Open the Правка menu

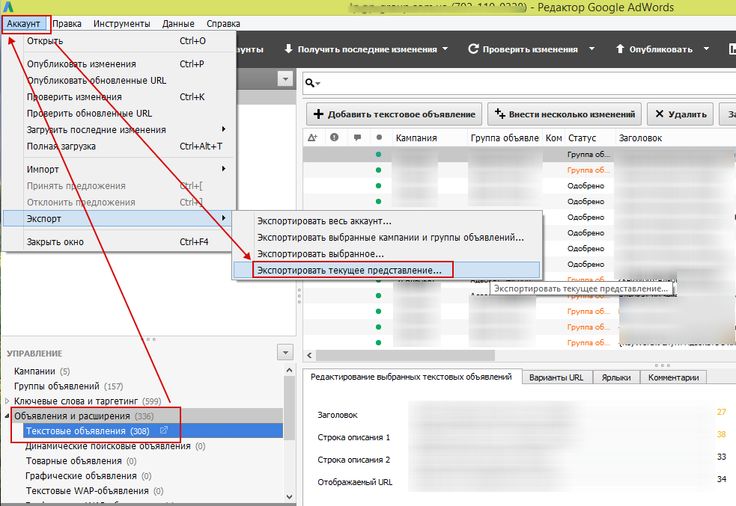click(x=67, y=23)
